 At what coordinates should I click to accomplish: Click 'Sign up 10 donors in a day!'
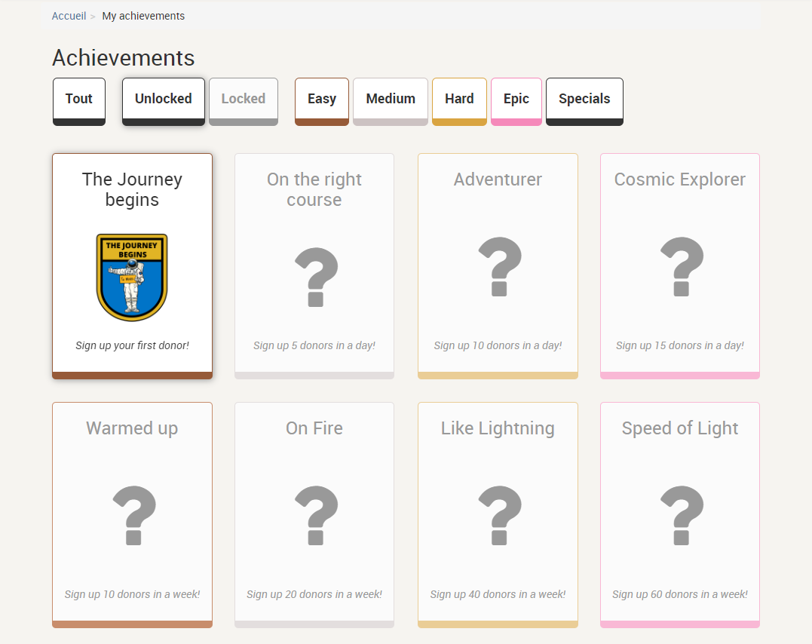[x=498, y=345]
